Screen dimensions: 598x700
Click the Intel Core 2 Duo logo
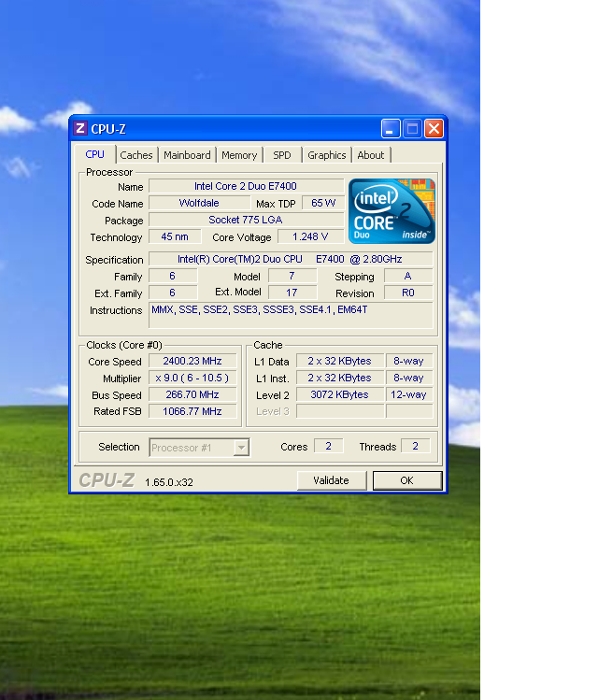pyautogui.click(x=392, y=210)
